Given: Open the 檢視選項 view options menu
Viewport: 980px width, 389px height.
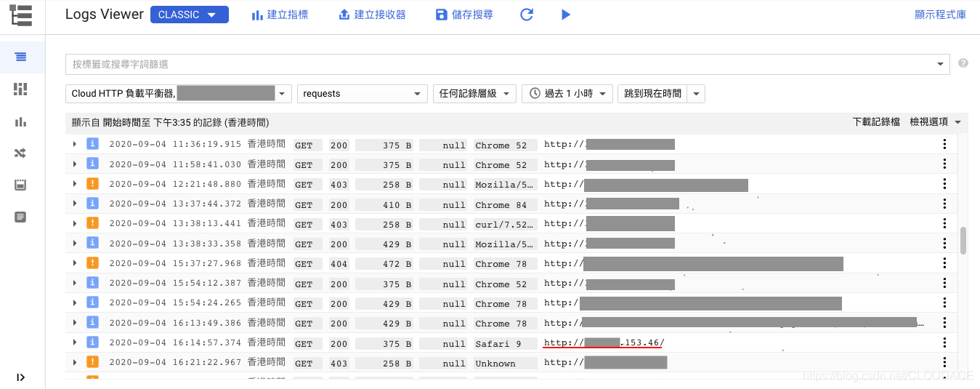Looking at the screenshot, I should tap(936, 122).
